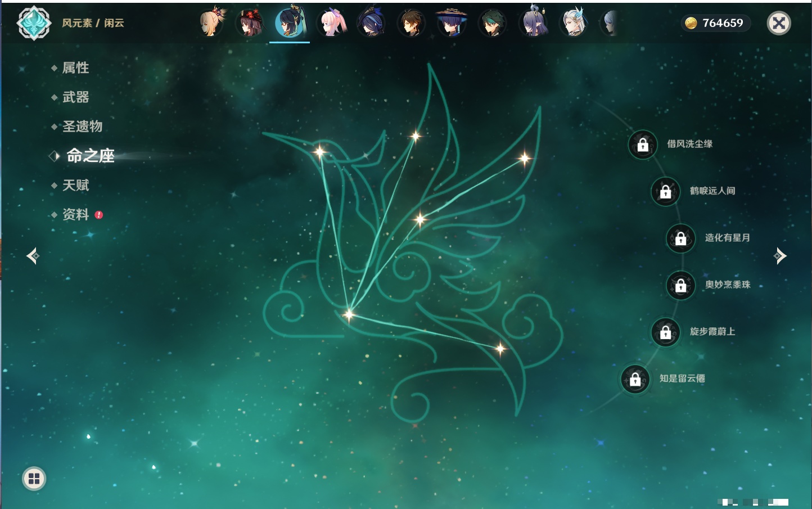The image size is (812, 509).
Task: Select the blonde character portrait with red hair flower
Action: pos(210,23)
